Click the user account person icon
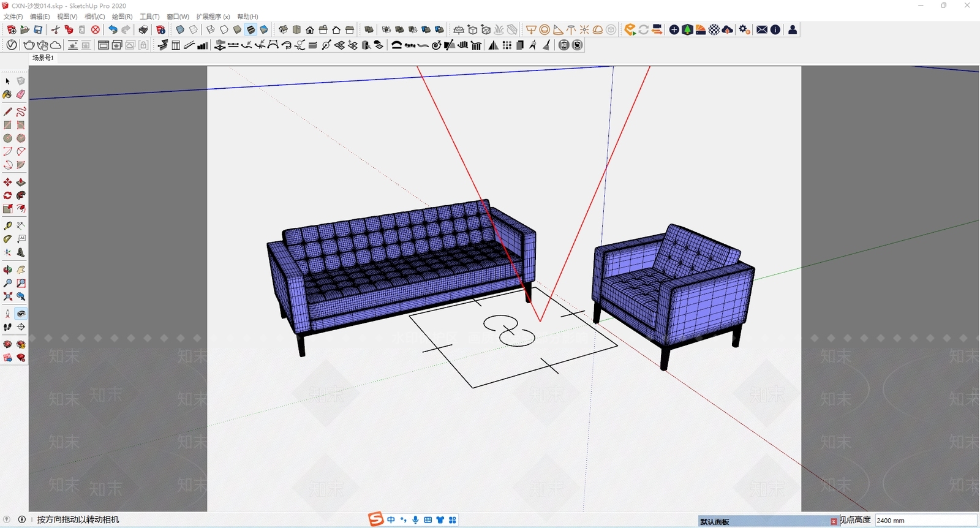 click(793, 29)
